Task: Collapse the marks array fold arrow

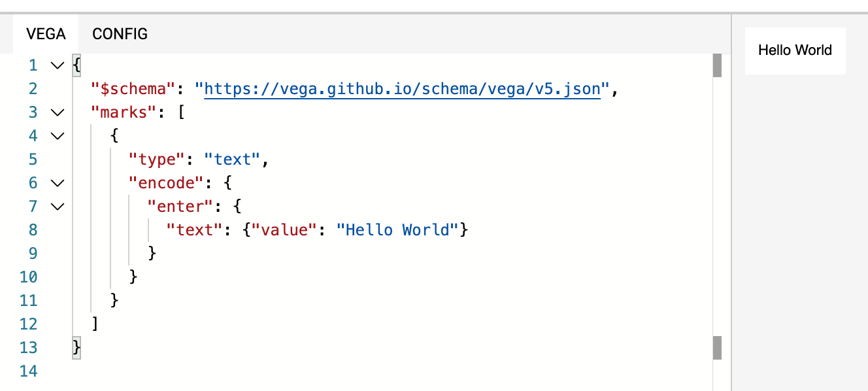Action: 58,112
